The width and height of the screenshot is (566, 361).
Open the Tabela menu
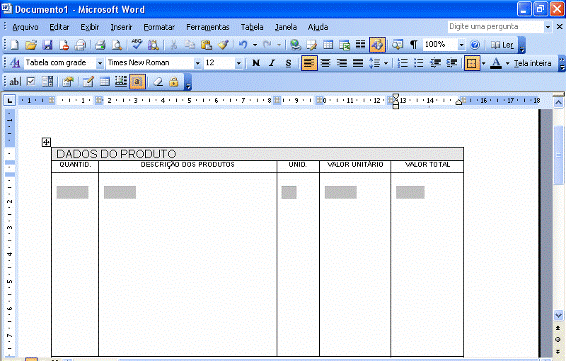pyautogui.click(x=252, y=27)
